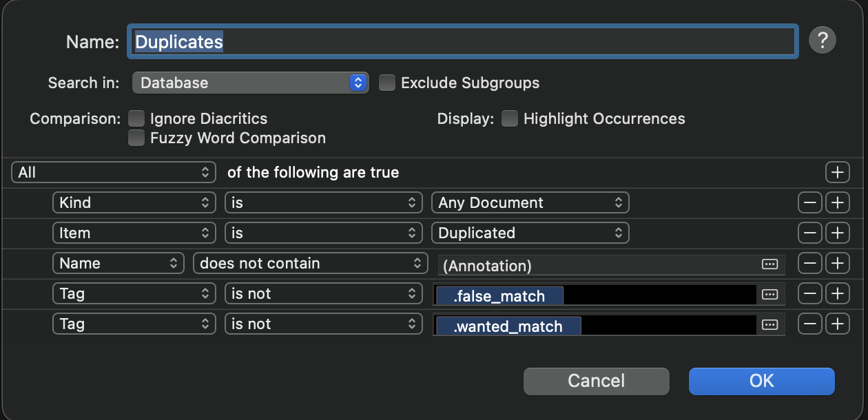Toggle Ignore Diacritics option
This screenshot has height=420, width=868.
tap(137, 119)
